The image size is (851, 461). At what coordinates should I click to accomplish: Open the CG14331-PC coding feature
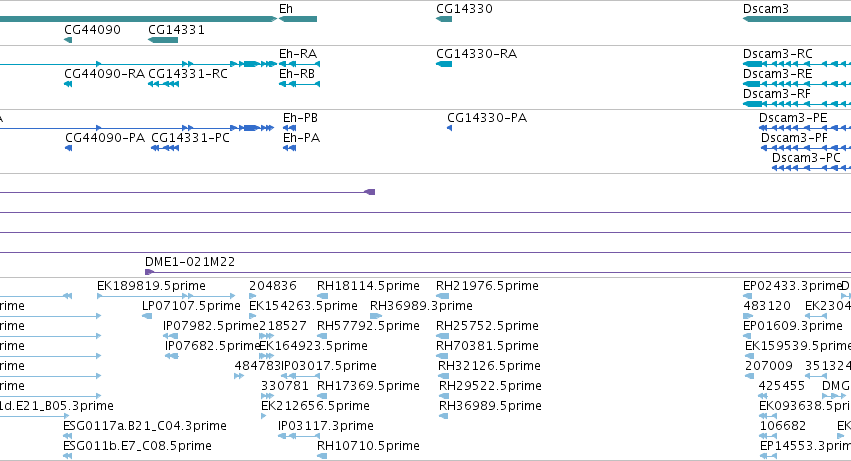pos(165,148)
